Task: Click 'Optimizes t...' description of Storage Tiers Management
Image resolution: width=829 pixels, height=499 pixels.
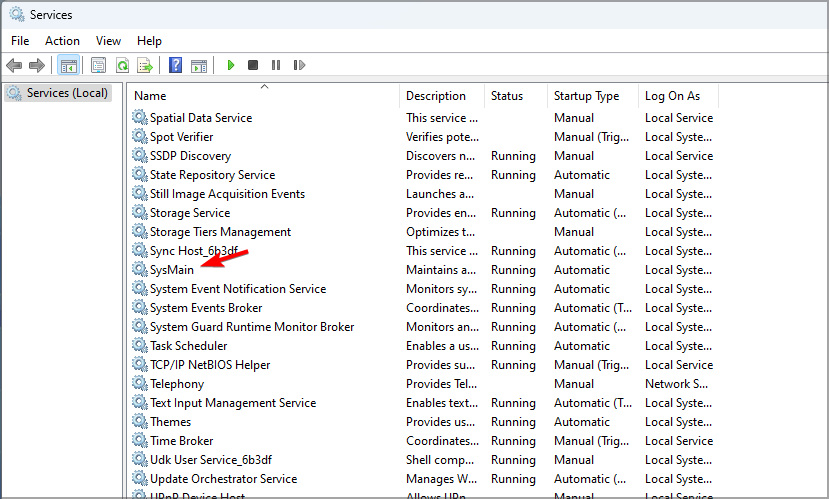Action: [440, 232]
